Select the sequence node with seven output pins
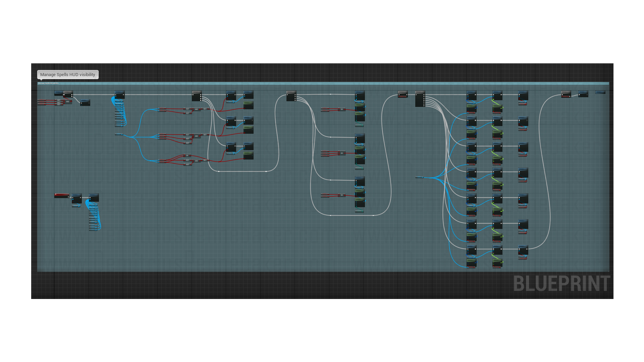 [420, 99]
